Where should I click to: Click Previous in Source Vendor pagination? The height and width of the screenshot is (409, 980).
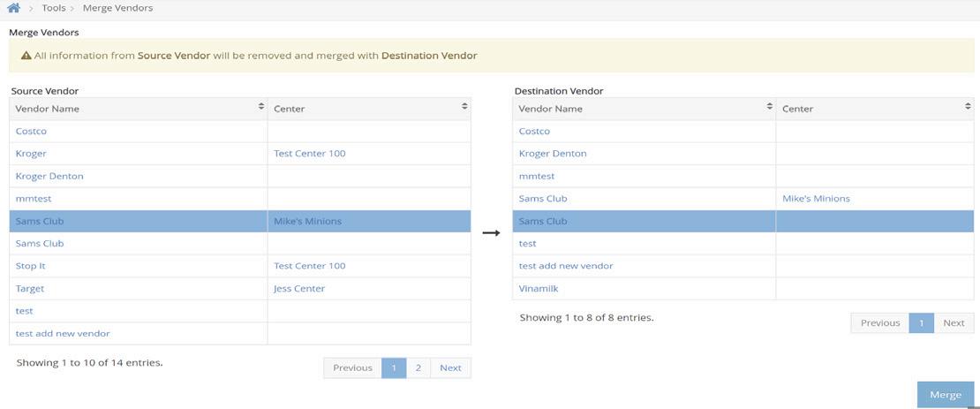point(352,367)
